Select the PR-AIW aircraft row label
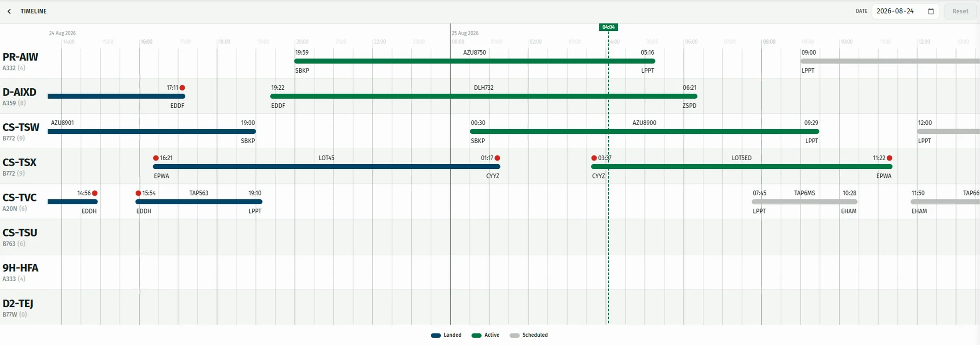980x345 pixels. (20, 57)
